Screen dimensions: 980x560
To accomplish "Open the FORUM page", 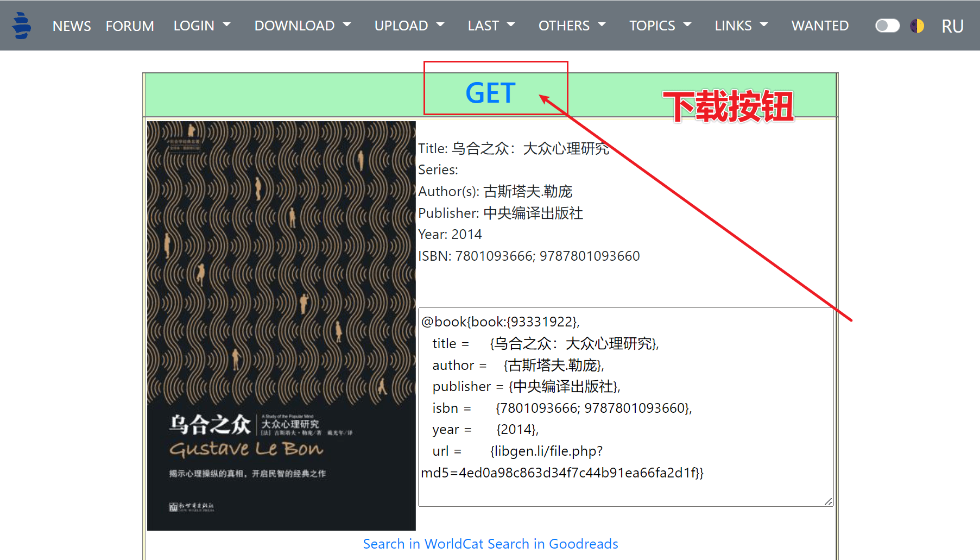I will click(130, 26).
